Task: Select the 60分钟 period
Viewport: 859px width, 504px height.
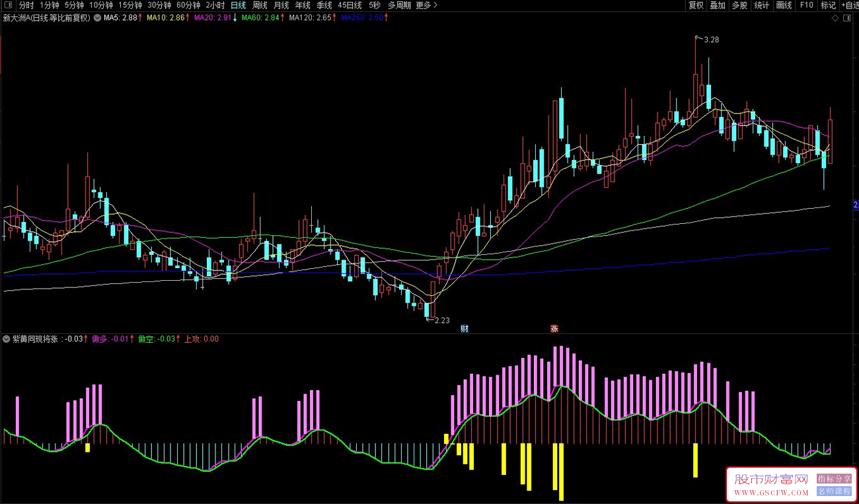Action: [x=188, y=5]
